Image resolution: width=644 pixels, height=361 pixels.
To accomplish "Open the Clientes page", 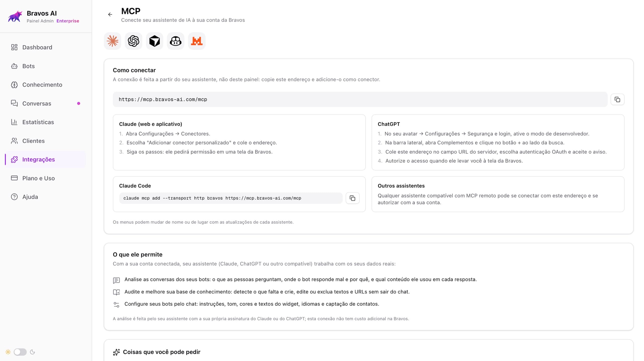I will point(46,141).
